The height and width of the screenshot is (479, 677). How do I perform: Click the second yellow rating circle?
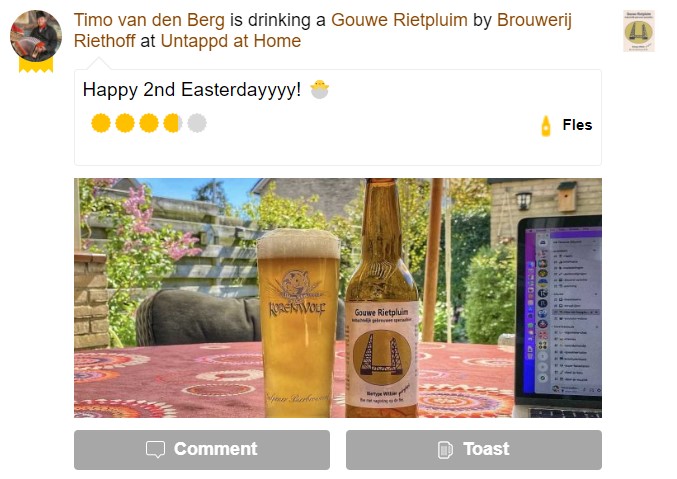pyautogui.click(x=125, y=123)
